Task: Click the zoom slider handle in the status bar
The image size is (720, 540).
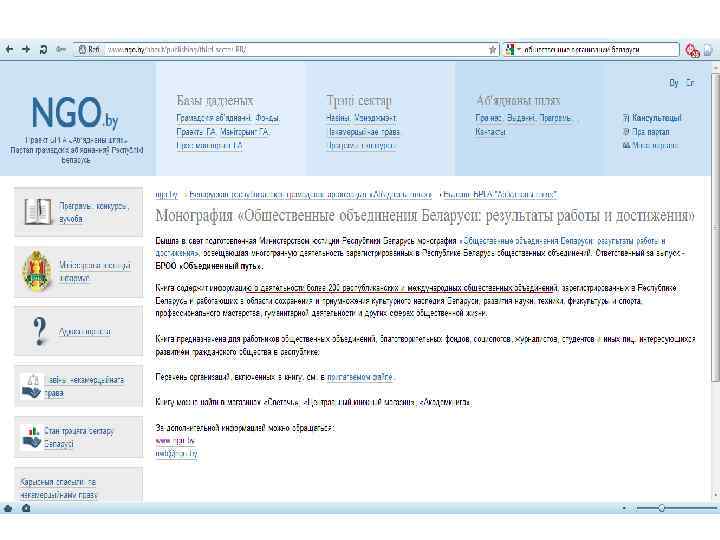Action: pos(661,508)
